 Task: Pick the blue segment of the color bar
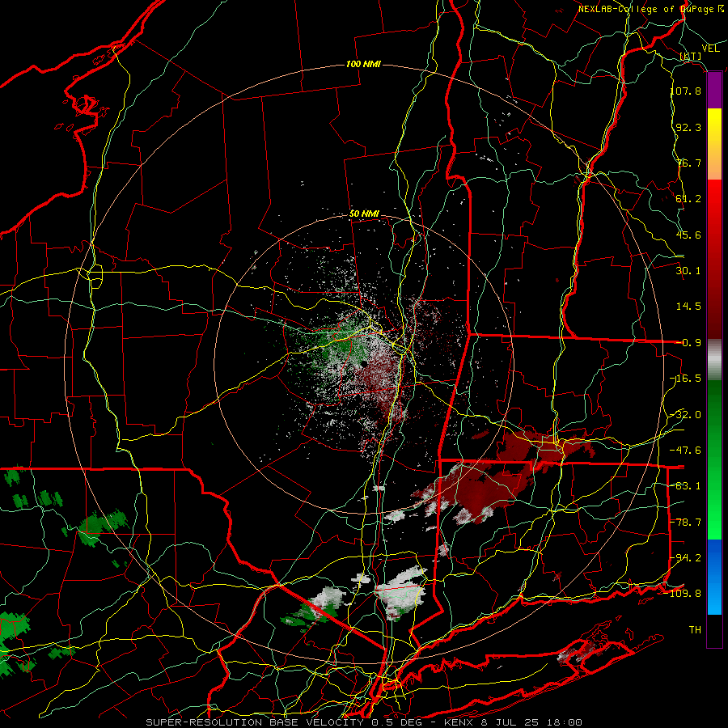pyautogui.click(x=714, y=577)
